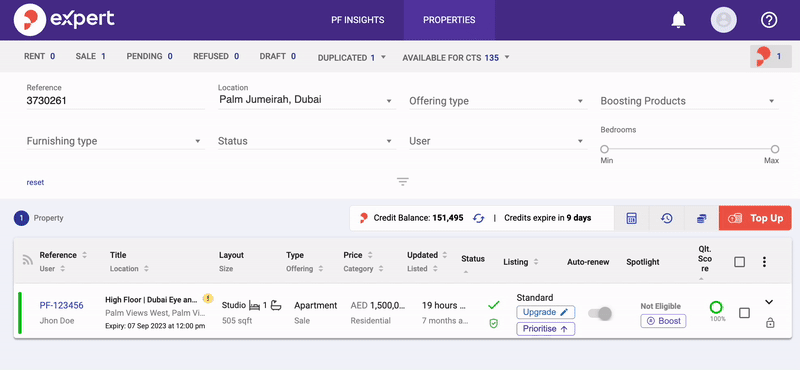Click the Expert logo icon
800x370 pixels.
coord(30,20)
